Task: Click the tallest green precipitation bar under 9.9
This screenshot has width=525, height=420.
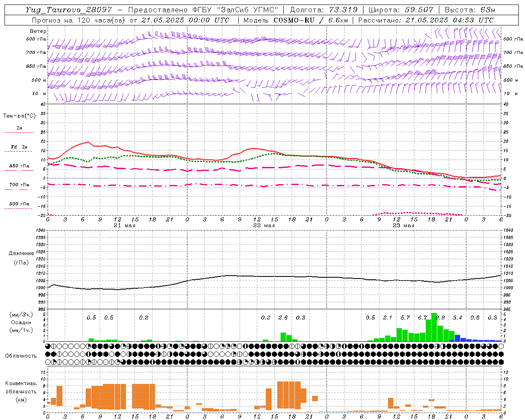Action: click(x=434, y=327)
